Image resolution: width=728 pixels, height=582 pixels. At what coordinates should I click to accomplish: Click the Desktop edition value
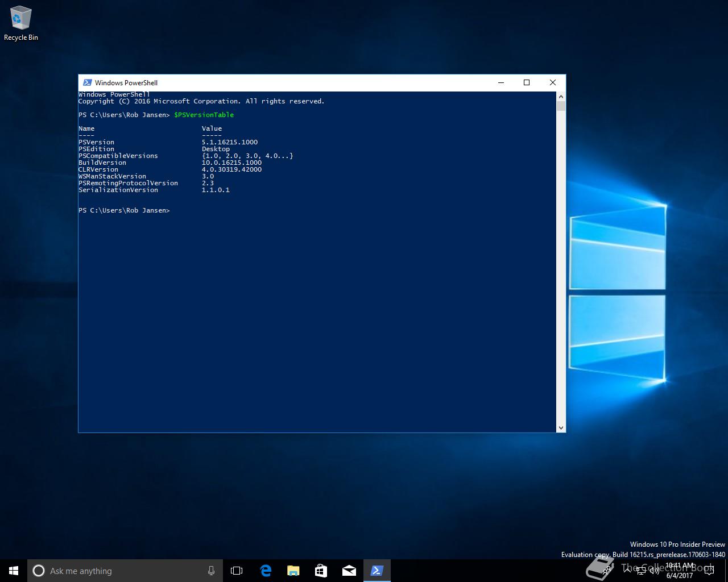point(216,149)
